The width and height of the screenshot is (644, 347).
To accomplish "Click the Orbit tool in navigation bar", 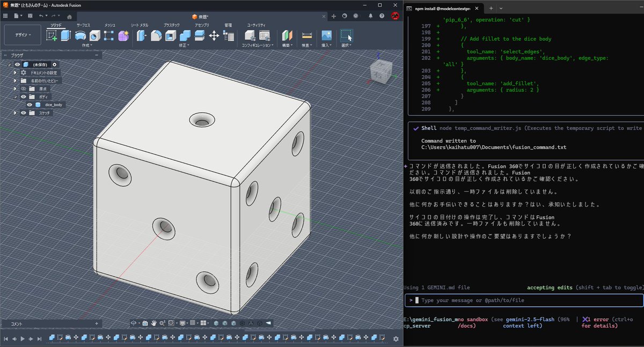I will 134,323.
